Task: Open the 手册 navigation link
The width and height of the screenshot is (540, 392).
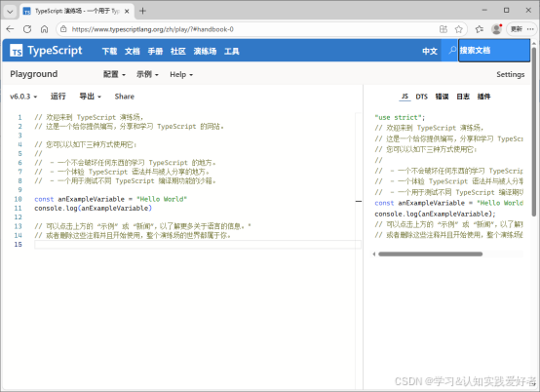Action: coord(155,52)
